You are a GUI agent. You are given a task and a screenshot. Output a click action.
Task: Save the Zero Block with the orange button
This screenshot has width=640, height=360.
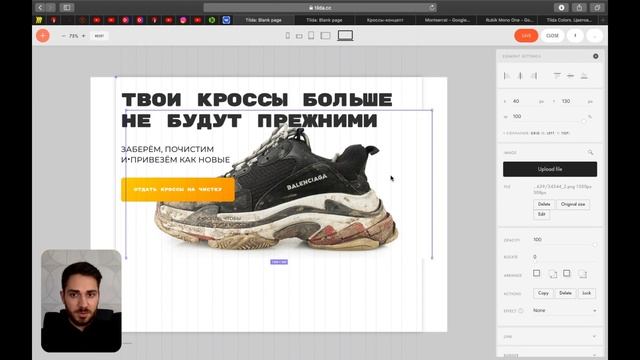[x=526, y=36]
